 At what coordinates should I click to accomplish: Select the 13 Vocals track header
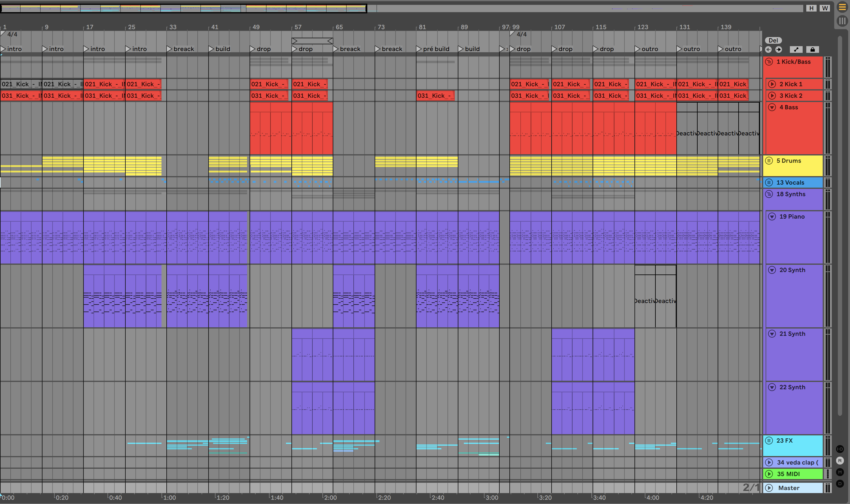tap(795, 182)
